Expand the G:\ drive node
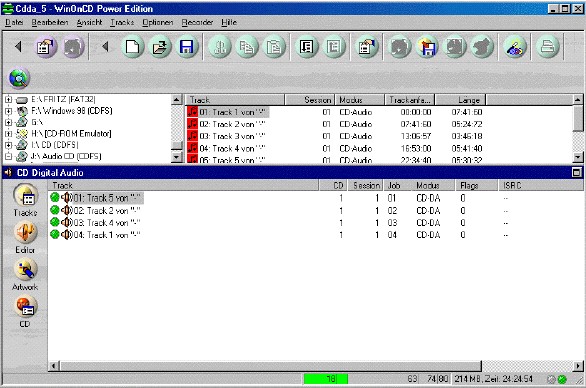586x388 pixels. pos(8,122)
